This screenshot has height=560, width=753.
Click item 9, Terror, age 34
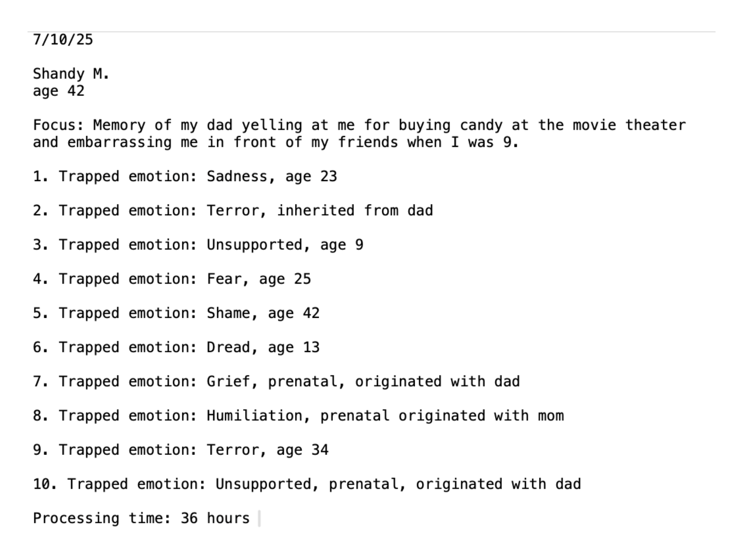click(180, 450)
